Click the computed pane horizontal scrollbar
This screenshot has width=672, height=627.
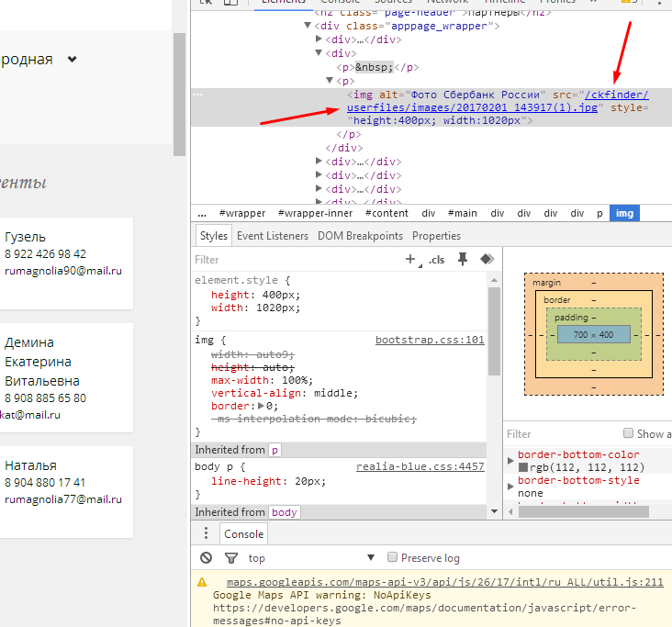coord(584,511)
